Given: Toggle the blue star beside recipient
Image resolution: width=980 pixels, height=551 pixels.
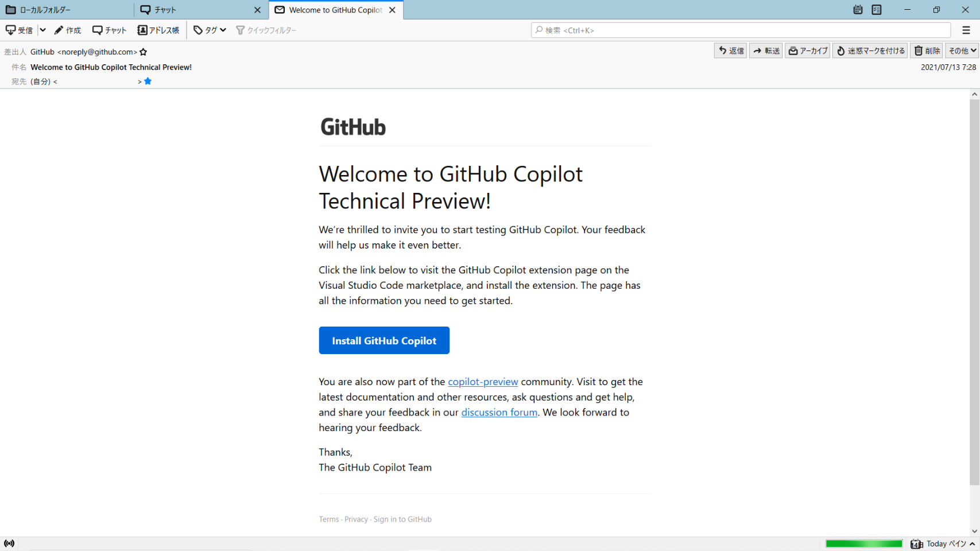Looking at the screenshot, I should point(148,82).
